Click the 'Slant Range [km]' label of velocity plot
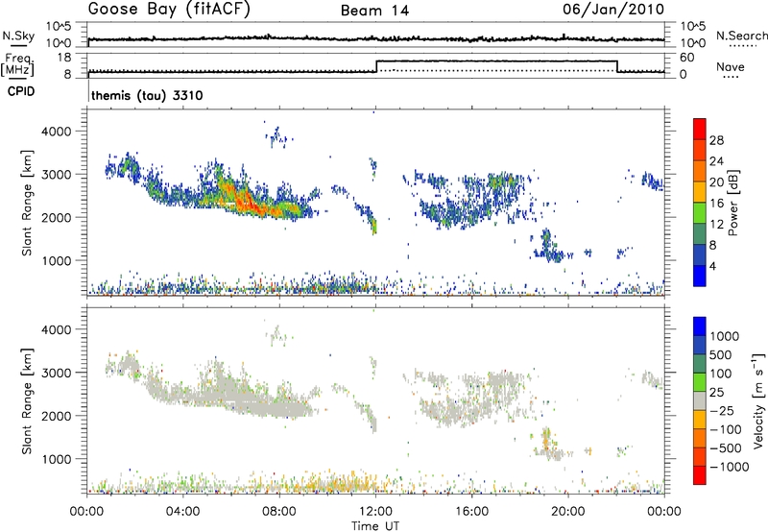768x532 pixels. point(27,401)
